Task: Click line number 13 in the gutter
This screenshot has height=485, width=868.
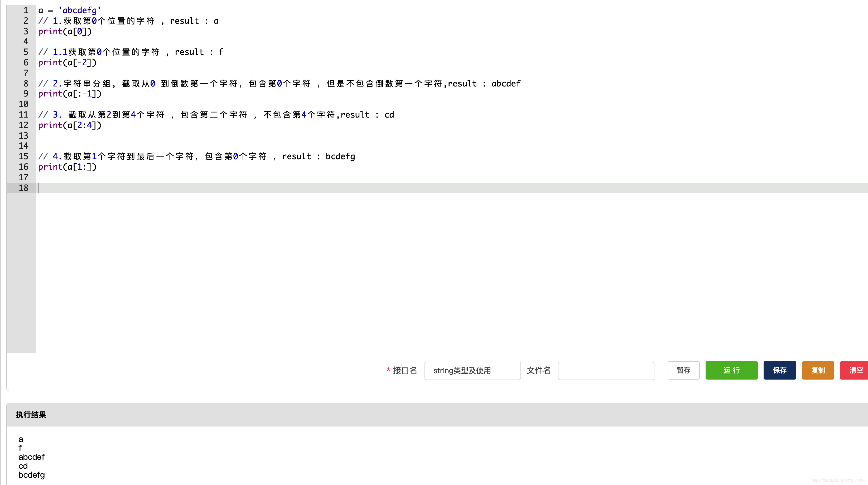Action: (23, 136)
